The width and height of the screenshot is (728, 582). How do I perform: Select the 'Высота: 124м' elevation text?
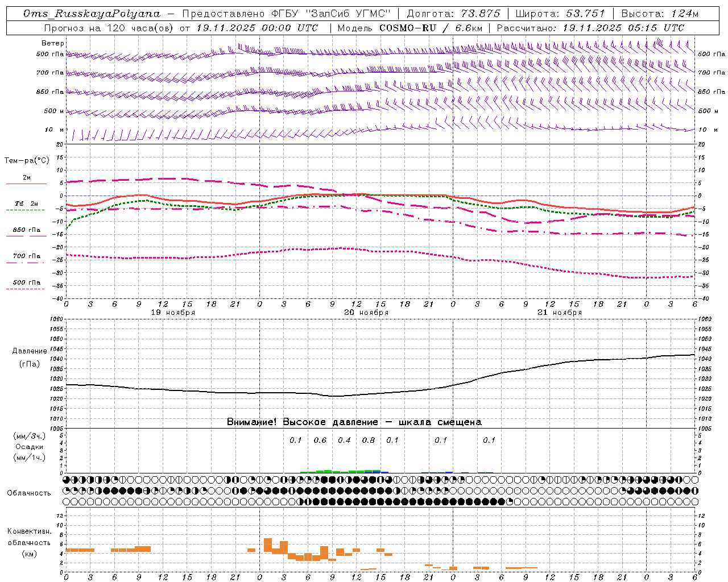tap(660, 14)
